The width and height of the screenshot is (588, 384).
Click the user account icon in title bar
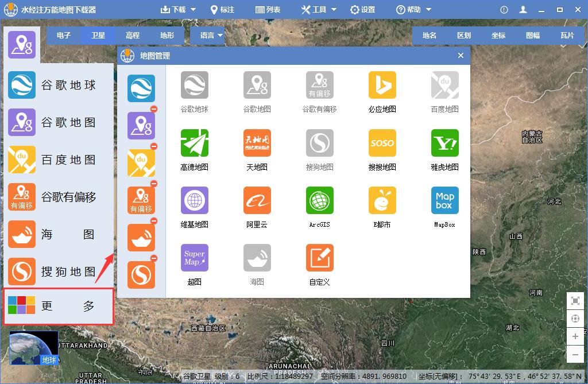point(523,10)
